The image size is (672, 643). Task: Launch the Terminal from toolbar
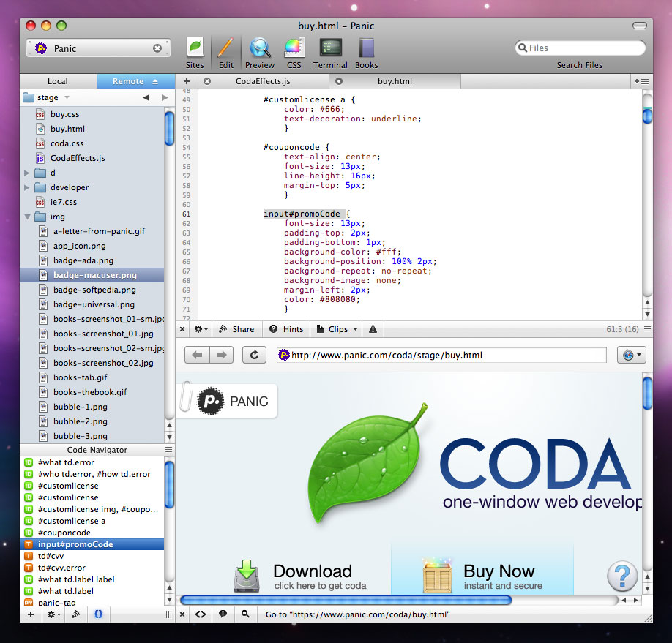[330, 53]
